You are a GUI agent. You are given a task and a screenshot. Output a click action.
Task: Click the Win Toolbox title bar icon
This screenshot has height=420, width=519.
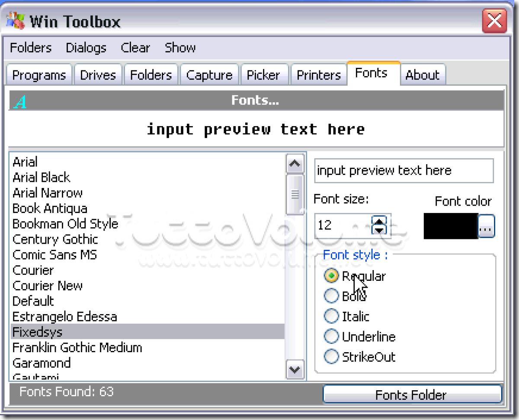click(16, 21)
